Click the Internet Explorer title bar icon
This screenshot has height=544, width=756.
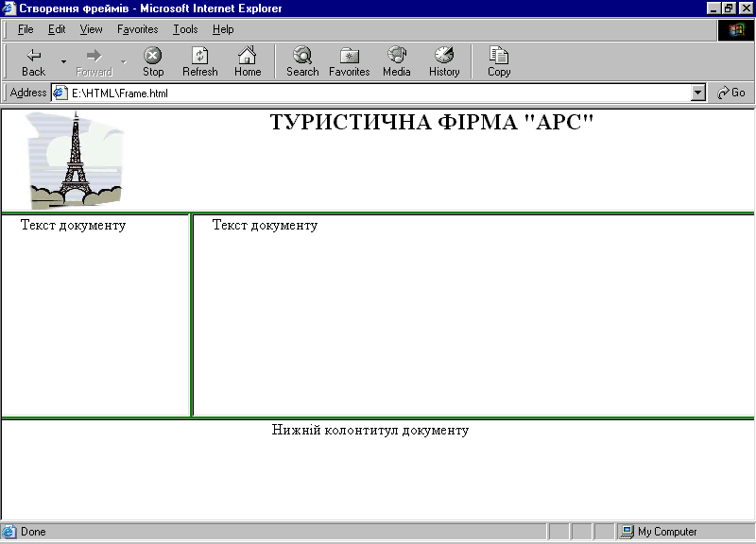(x=9, y=8)
